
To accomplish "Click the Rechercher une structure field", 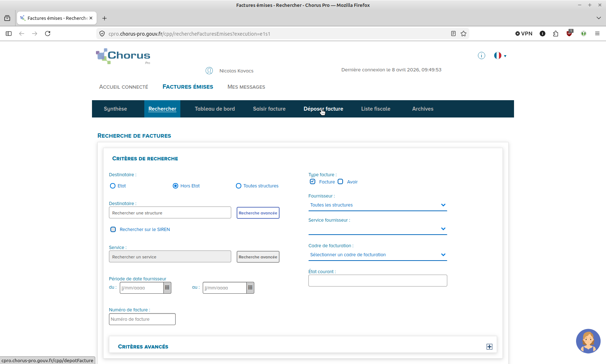I will tap(170, 213).
